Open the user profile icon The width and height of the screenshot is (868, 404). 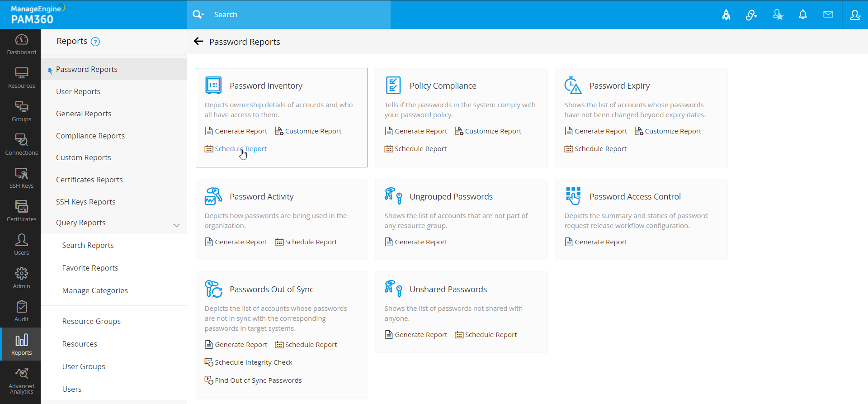(x=854, y=15)
